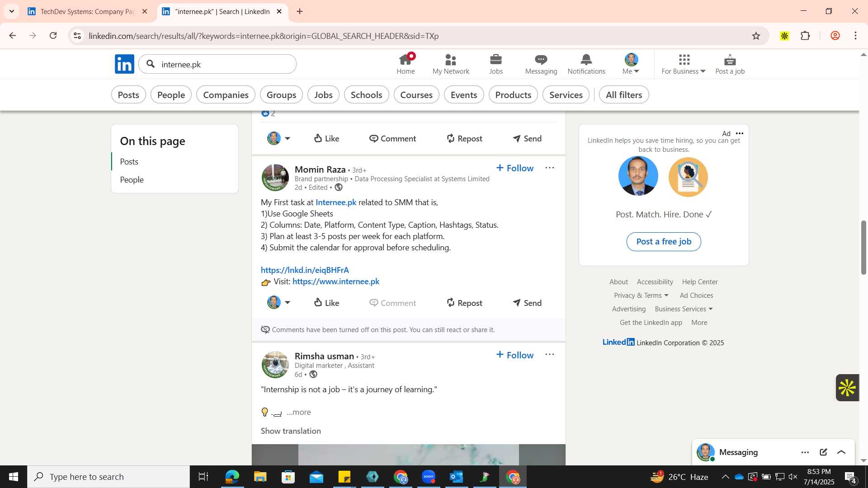Open Momin Raza's profile picture
Screen dimensions: 868x488
pos(275,178)
